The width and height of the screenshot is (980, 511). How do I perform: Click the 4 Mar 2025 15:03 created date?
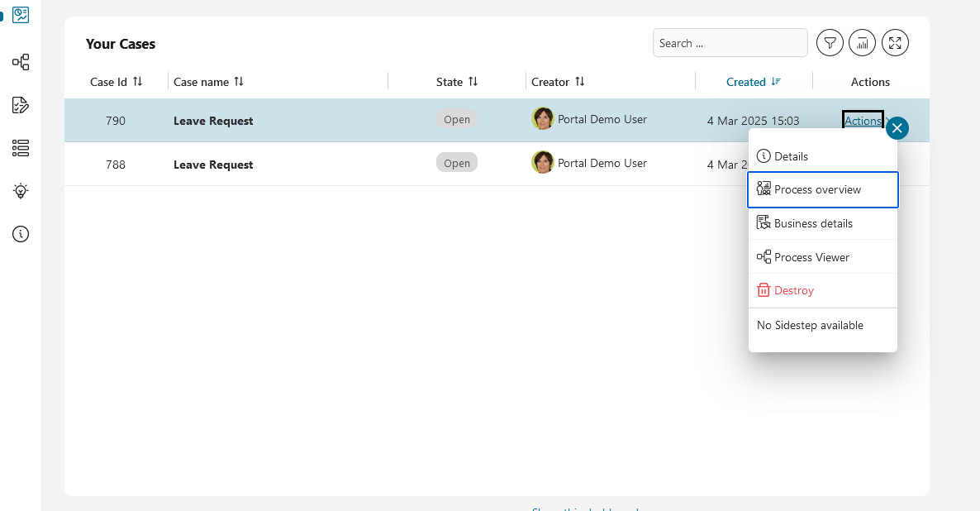[x=753, y=121]
